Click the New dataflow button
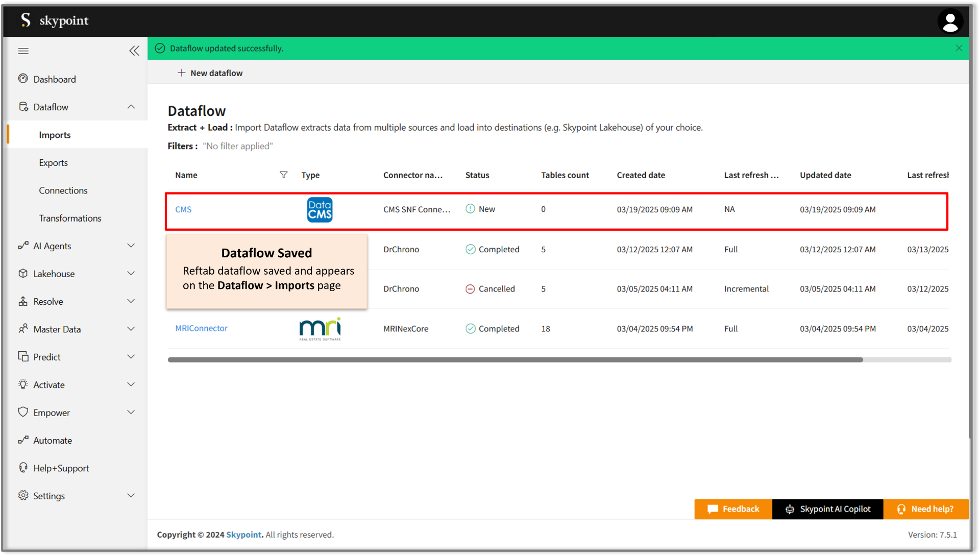Image resolution: width=980 pixels, height=556 pixels. 210,72
